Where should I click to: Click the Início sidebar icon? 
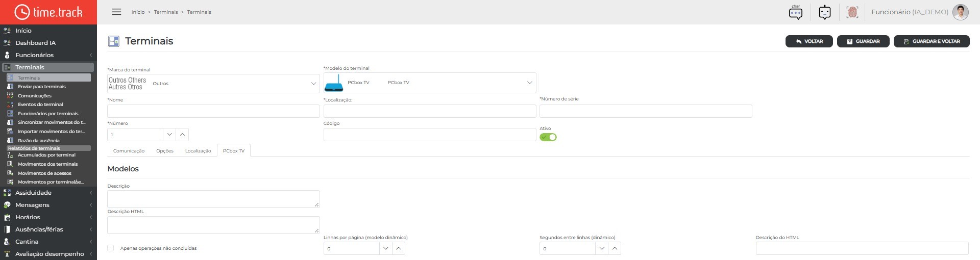[x=7, y=31]
